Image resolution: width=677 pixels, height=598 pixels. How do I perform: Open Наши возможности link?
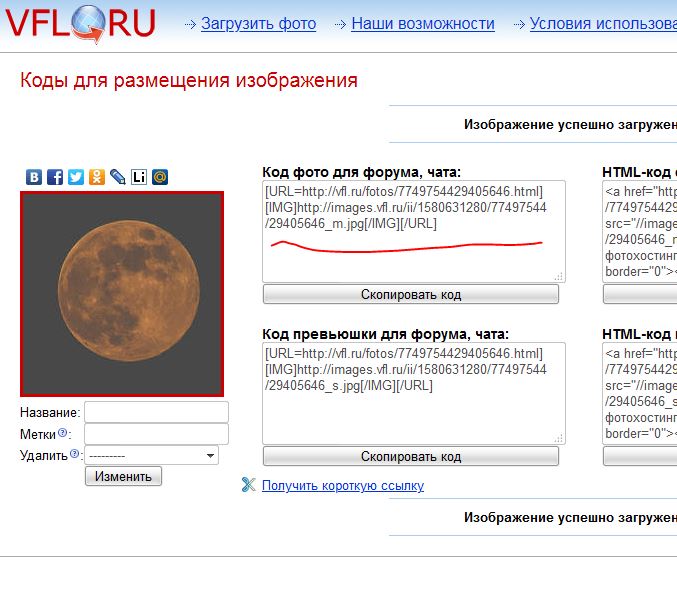click(x=423, y=24)
